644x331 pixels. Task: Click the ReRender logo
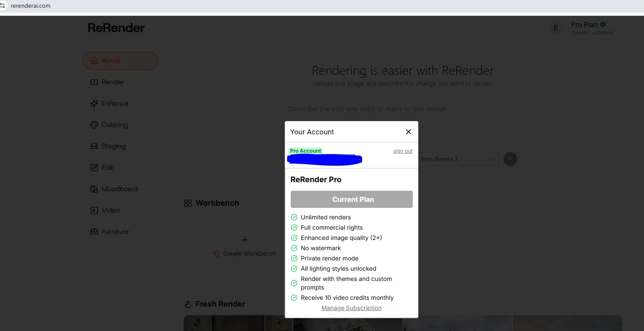pos(116,28)
